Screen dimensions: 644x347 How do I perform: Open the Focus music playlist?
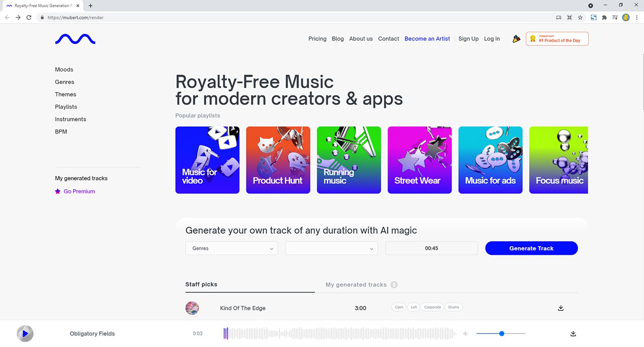pyautogui.click(x=558, y=160)
